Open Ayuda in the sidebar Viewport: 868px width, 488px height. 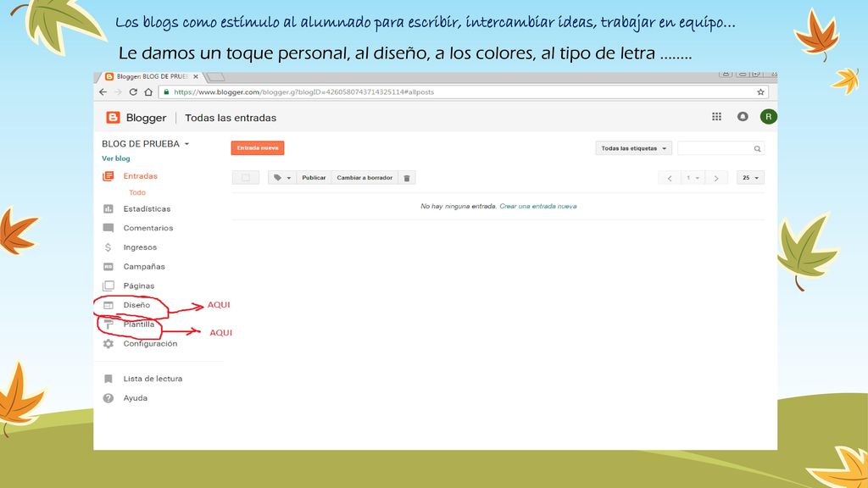pos(135,398)
